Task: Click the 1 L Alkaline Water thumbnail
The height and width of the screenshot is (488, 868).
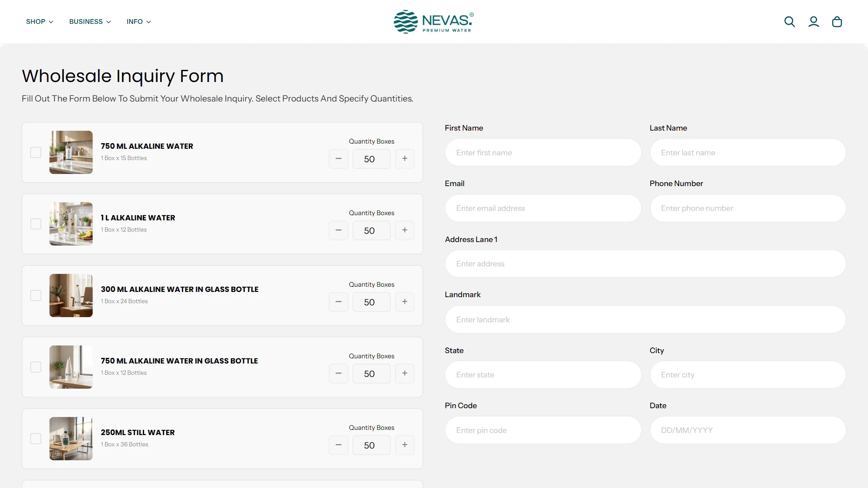Action: pos(71,224)
